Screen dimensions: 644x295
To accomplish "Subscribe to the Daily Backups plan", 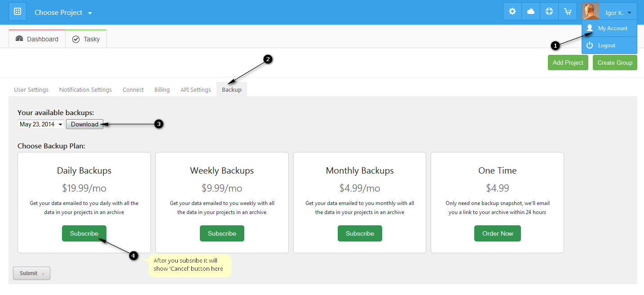I will click(84, 233).
